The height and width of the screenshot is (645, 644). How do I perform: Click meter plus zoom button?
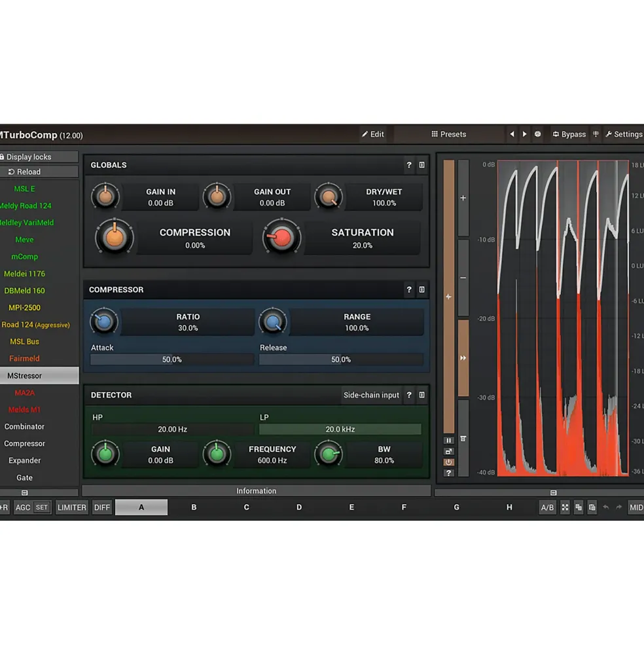(x=463, y=198)
